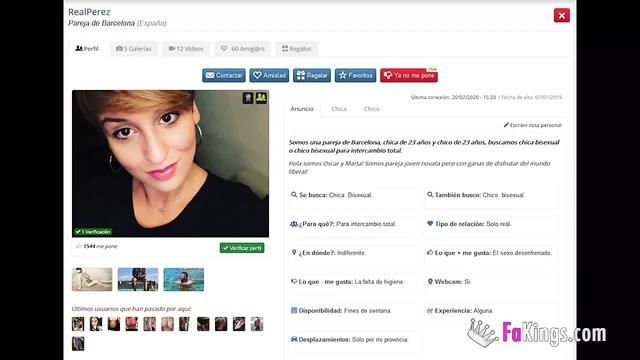This screenshot has height=360, width=640.
Task: Click the badge icon on profile photo
Action: coord(248,98)
